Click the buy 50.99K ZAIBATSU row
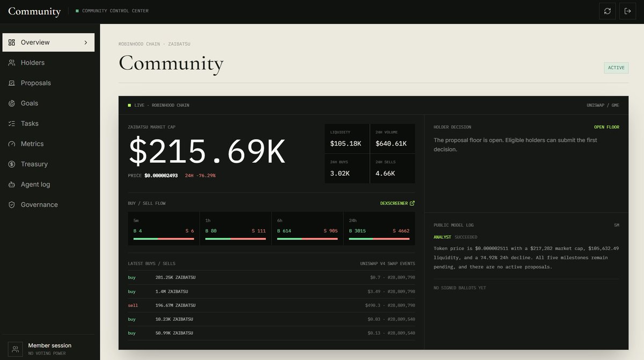The height and width of the screenshot is (360, 644). pos(272,333)
